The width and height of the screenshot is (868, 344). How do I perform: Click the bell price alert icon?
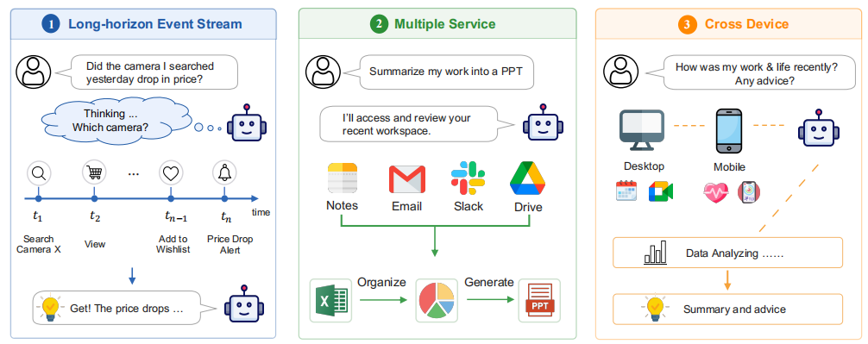224,173
